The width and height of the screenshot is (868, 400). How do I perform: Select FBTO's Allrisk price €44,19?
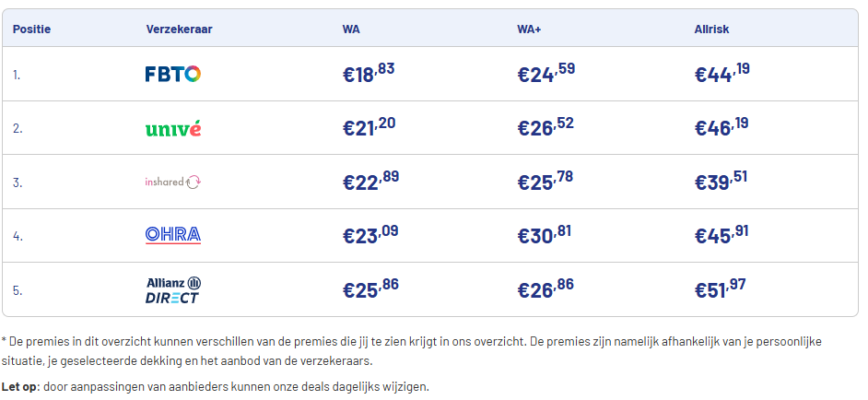(x=721, y=75)
